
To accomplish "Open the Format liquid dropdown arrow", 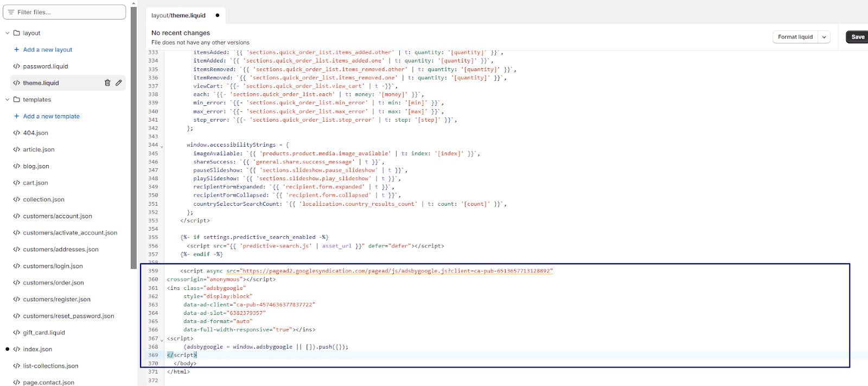I will tap(824, 37).
